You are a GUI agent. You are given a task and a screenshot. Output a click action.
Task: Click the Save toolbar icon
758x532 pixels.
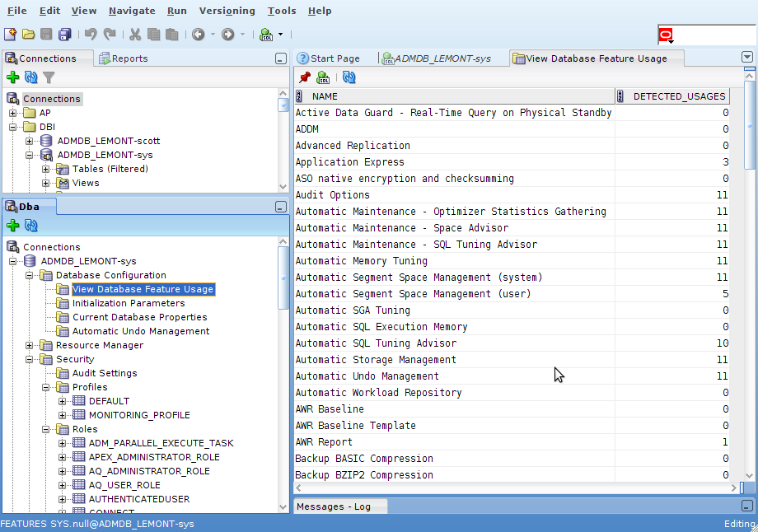tap(46, 35)
